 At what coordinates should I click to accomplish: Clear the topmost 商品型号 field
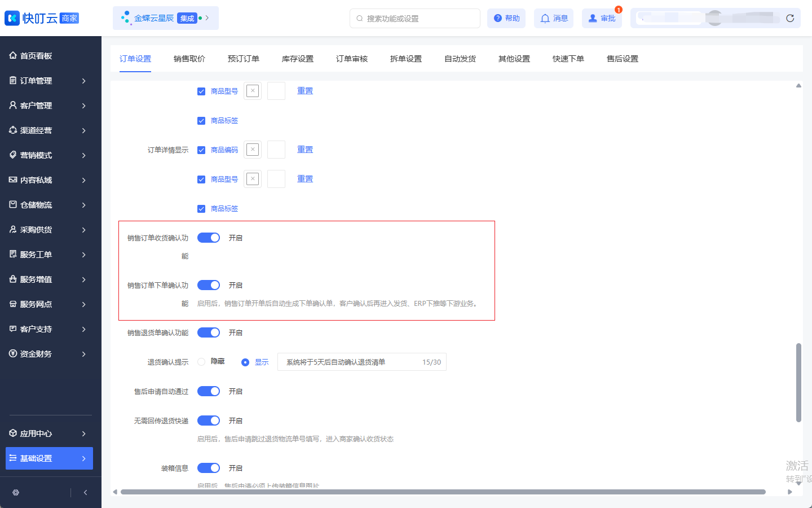[x=253, y=91]
